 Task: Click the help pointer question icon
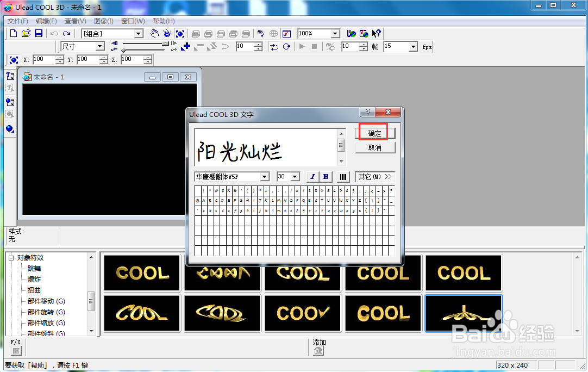point(376,34)
